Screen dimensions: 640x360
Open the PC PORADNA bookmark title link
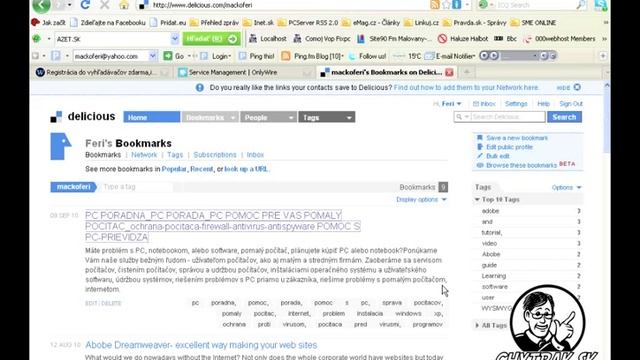click(x=222, y=226)
